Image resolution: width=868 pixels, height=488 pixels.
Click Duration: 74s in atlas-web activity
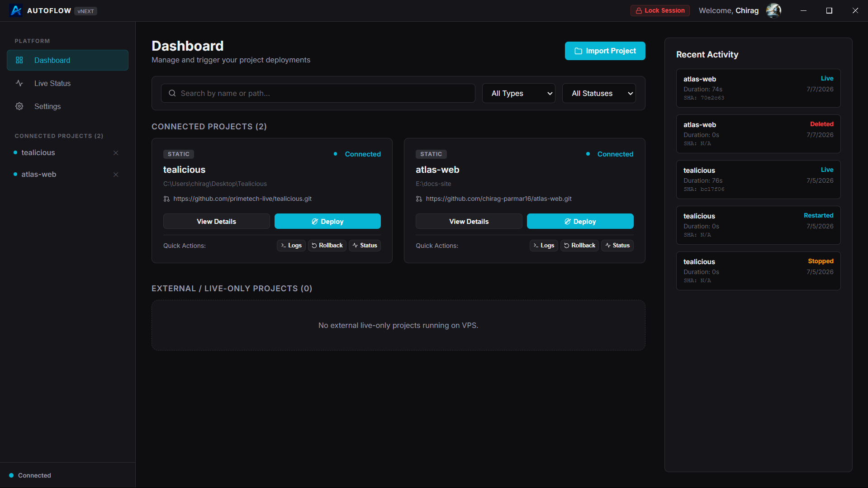tap(703, 90)
